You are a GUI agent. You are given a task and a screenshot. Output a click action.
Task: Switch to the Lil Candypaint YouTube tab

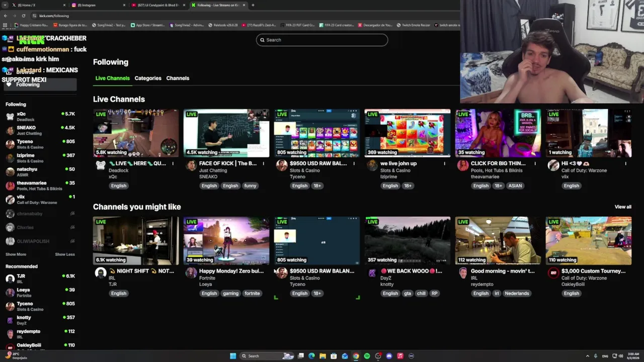tap(158, 5)
